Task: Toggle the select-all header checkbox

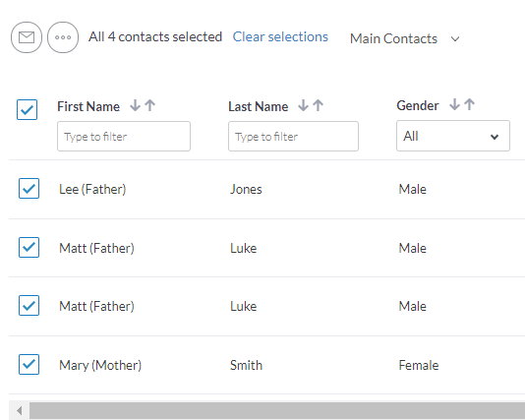Action: tap(28, 109)
